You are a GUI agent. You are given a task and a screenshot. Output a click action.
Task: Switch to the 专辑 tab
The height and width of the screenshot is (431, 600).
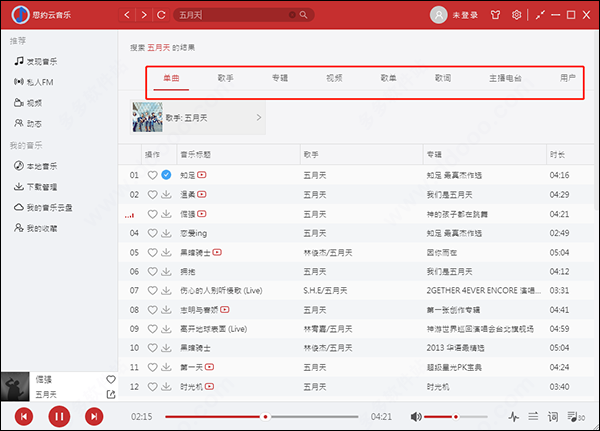(x=280, y=78)
